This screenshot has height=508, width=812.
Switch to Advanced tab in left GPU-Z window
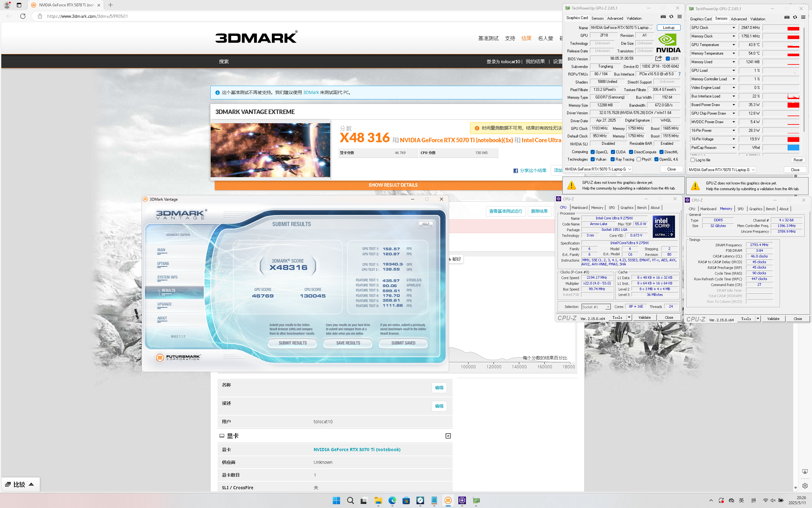pyautogui.click(x=615, y=18)
